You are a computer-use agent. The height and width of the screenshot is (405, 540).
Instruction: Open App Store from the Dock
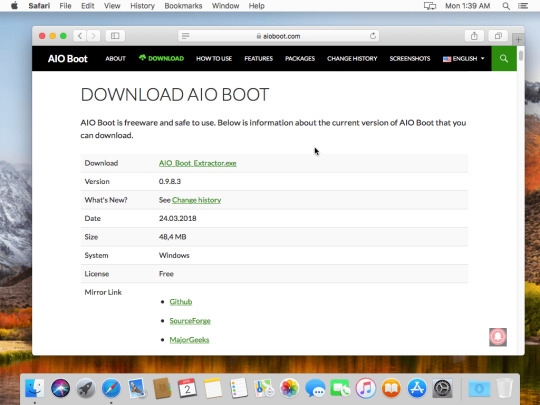417,388
